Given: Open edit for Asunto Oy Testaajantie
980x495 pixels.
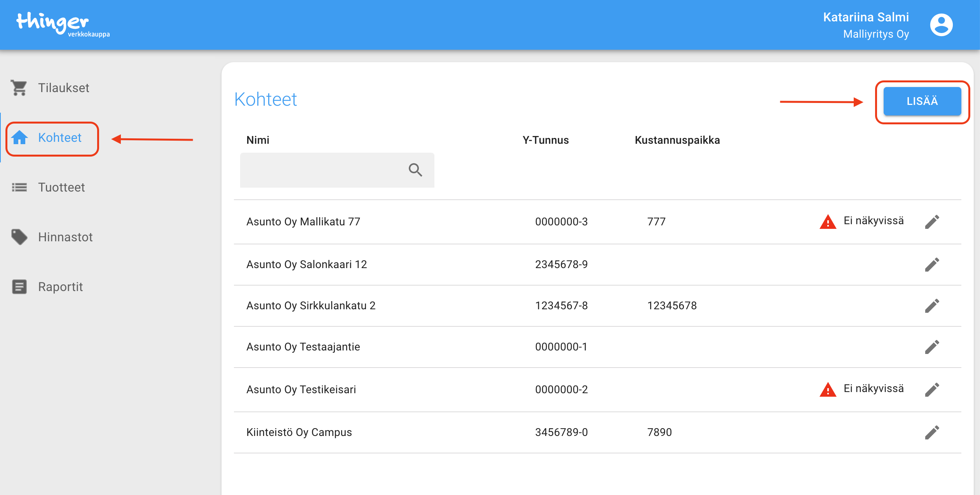Looking at the screenshot, I should (x=932, y=347).
